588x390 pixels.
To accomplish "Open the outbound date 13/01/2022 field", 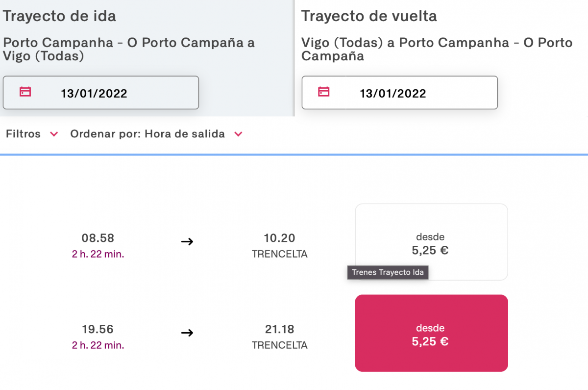I will pos(101,93).
